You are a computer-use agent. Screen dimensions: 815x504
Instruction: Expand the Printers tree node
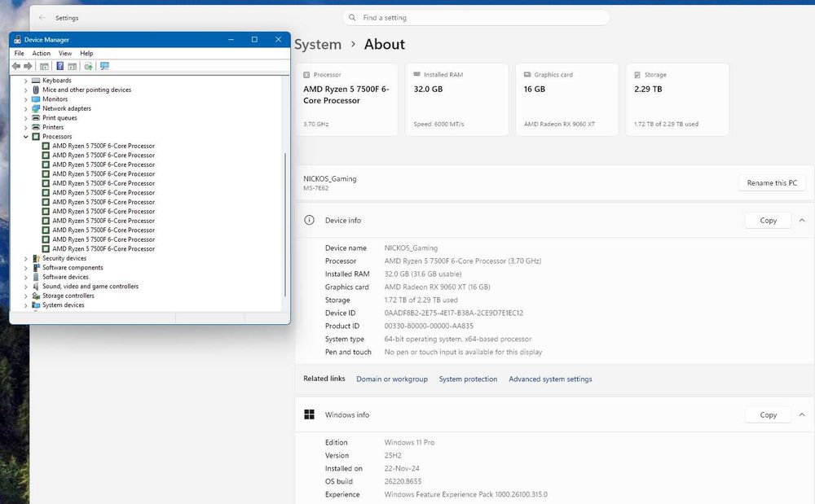[25, 127]
